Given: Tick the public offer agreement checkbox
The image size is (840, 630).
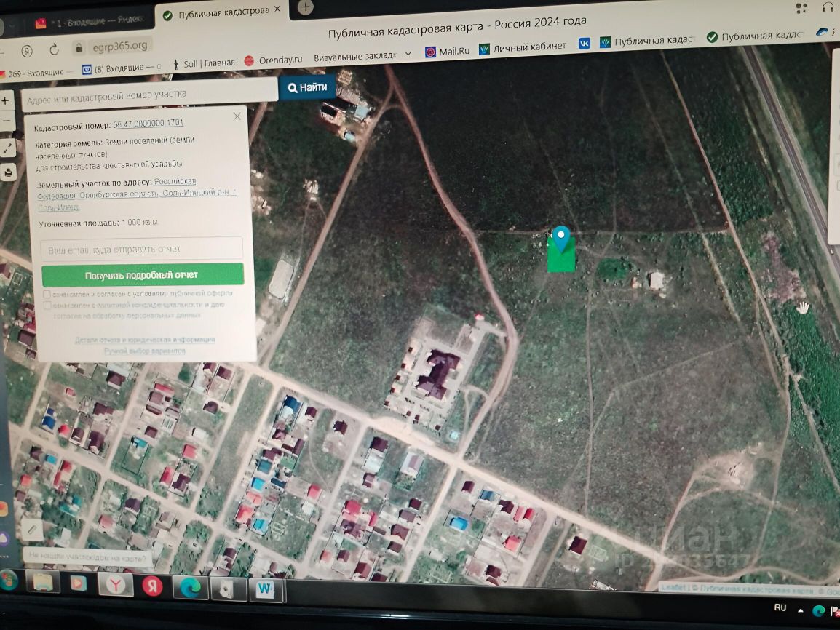Looking at the screenshot, I should (x=47, y=295).
